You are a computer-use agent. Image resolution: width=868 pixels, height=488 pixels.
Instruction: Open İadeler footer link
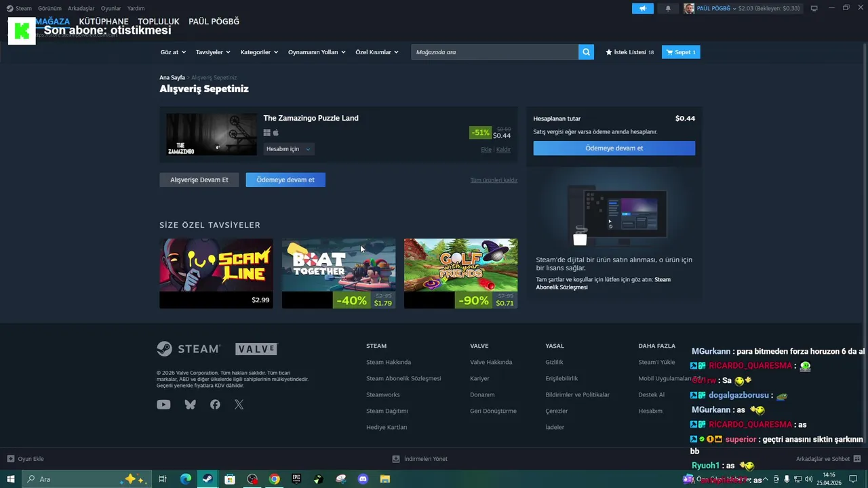point(555,427)
